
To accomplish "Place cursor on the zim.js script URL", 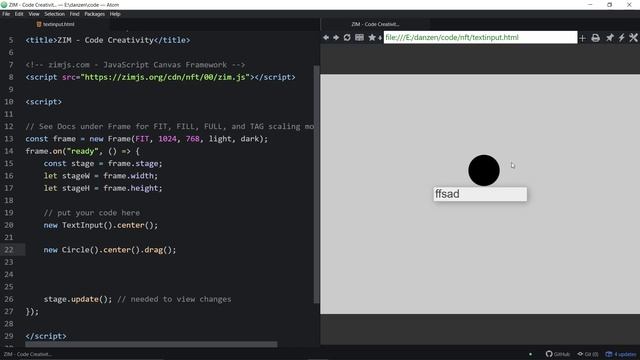I will pyautogui.click(x=165, y=77).
